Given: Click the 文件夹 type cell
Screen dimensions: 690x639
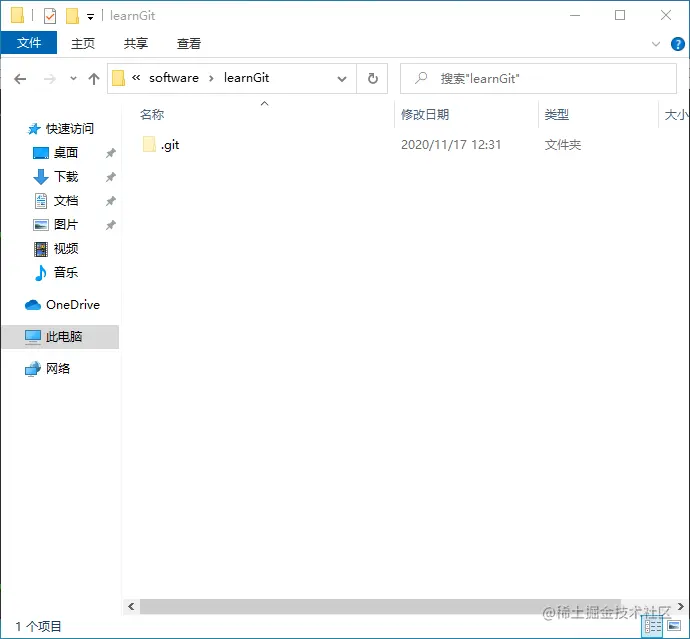Looking at the screenshot, I should click(x=563, y=145).
